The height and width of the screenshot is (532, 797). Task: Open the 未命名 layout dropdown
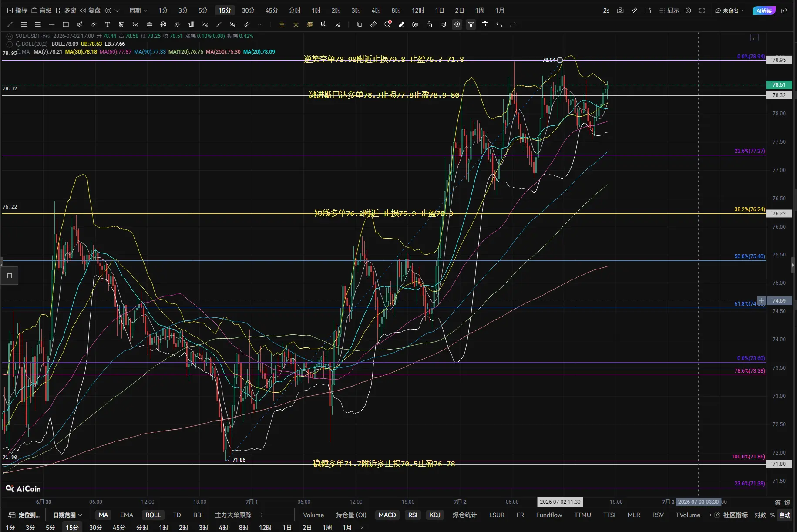730,10
